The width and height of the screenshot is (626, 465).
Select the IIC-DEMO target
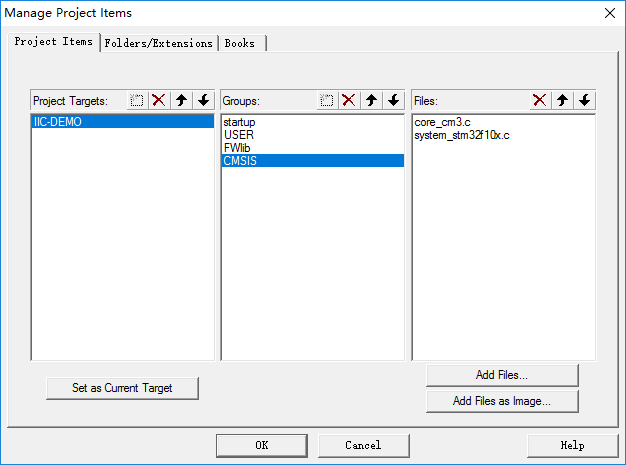click(123, 122)
